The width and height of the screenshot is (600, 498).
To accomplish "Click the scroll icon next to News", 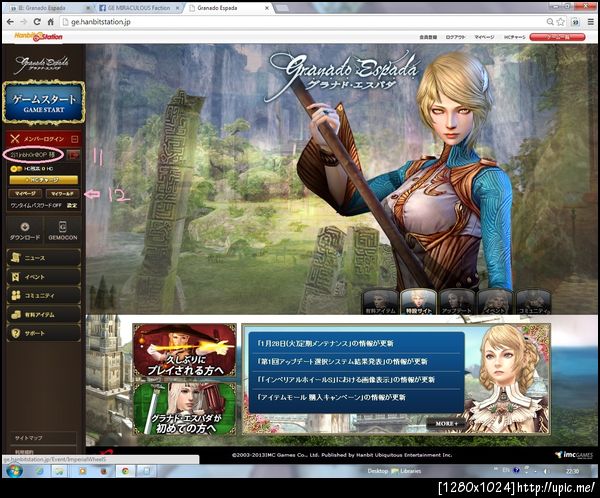I will (x=16, y=258).
